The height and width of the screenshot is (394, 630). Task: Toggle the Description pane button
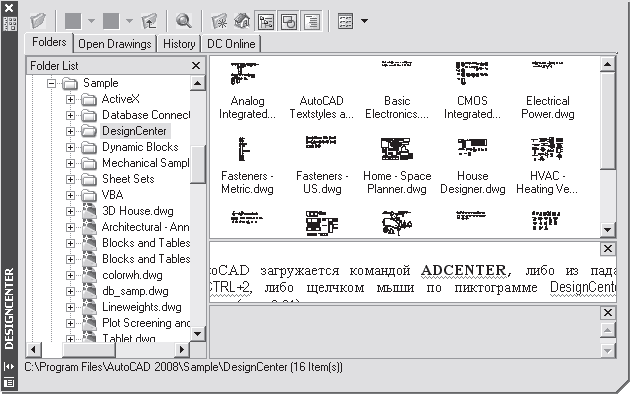[x=311, y=21]
